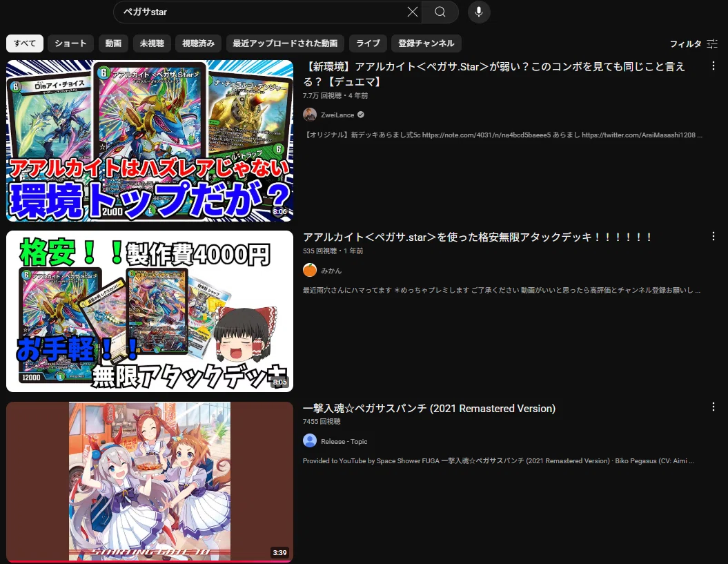Open Release - Topic channel avatar
The image size is (728, 564).
pyautogui.click(x=310, y=441)
